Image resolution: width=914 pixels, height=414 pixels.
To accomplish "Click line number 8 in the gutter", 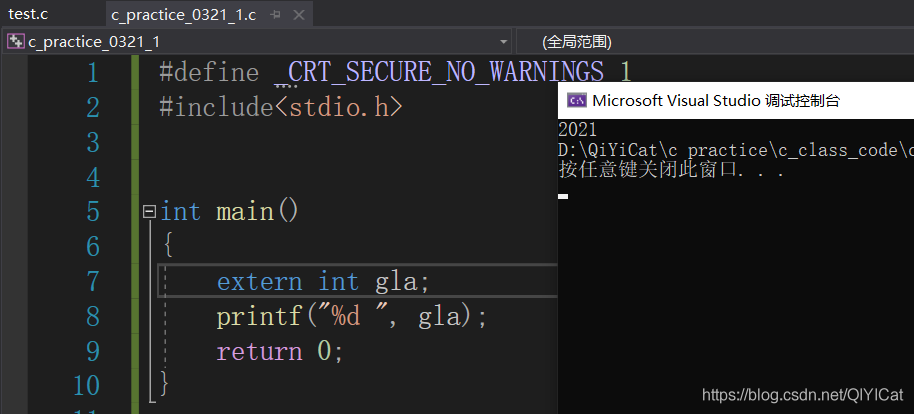I will pyautogui.click(x=93, y=317).
